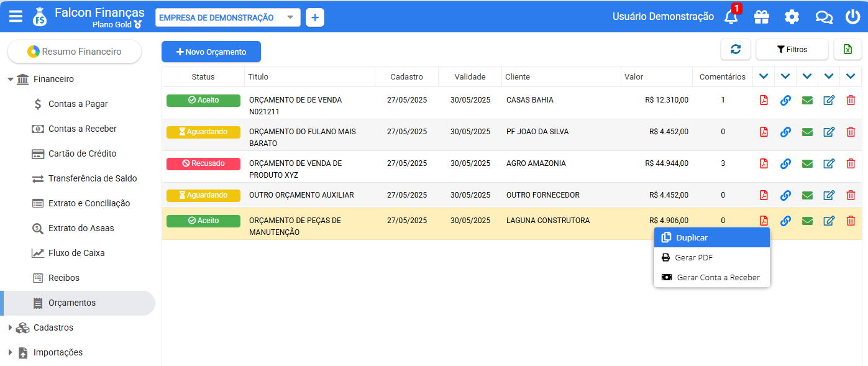
Task: Copy link icon for AGRO AMAZONIA budget
Action: (x=785, y=163)
